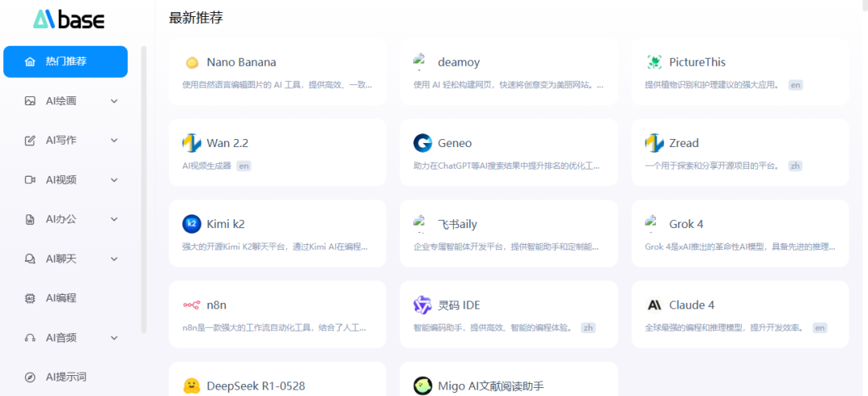The height and width of the screenshot is (396, 868).
Task: Expand the AI聊天 chevron
Action: 114,259
